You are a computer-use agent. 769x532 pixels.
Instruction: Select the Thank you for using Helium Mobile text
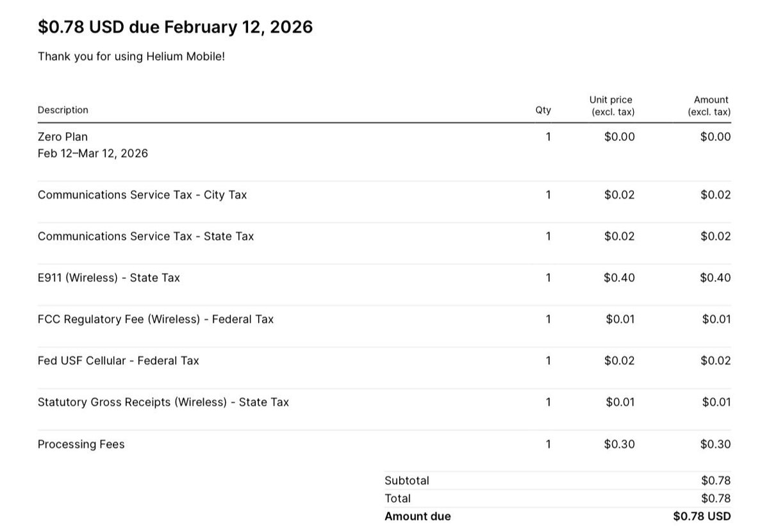[131, 56]
